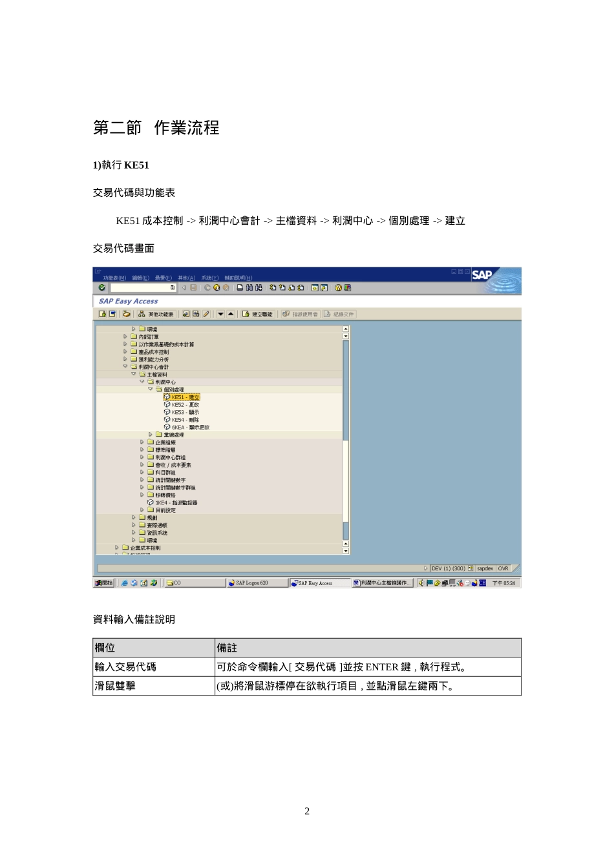
Task: Open the 編輯(E) menu
Action: [140, 278]
